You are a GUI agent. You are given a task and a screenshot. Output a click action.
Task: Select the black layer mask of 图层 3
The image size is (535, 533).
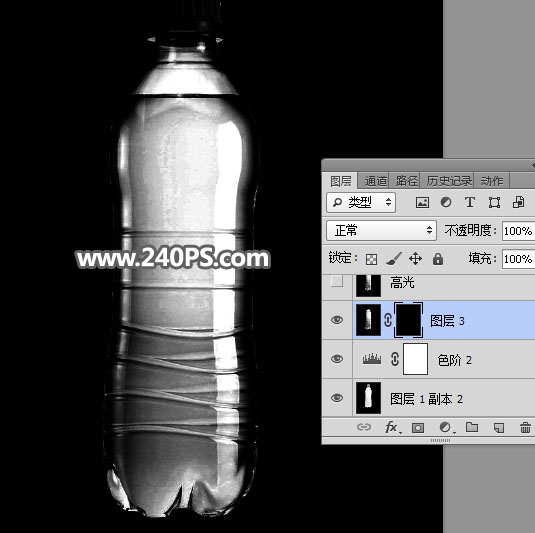point(408,320)
